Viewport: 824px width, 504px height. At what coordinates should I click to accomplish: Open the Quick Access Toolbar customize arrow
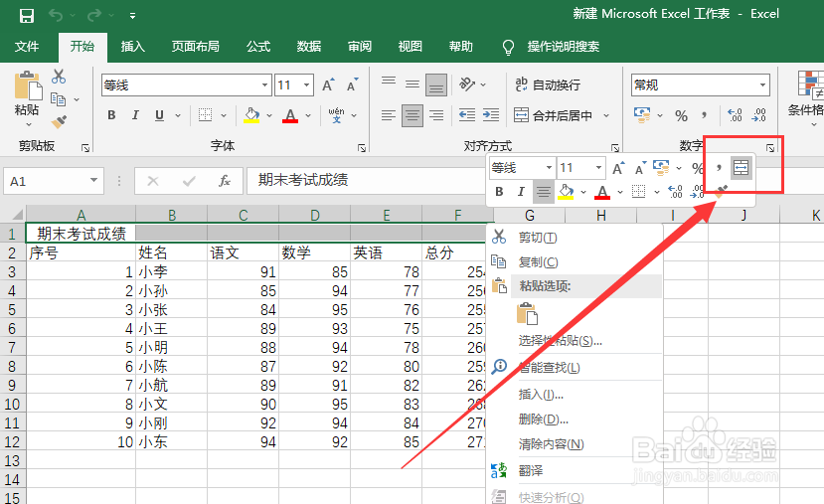[132, 16]
